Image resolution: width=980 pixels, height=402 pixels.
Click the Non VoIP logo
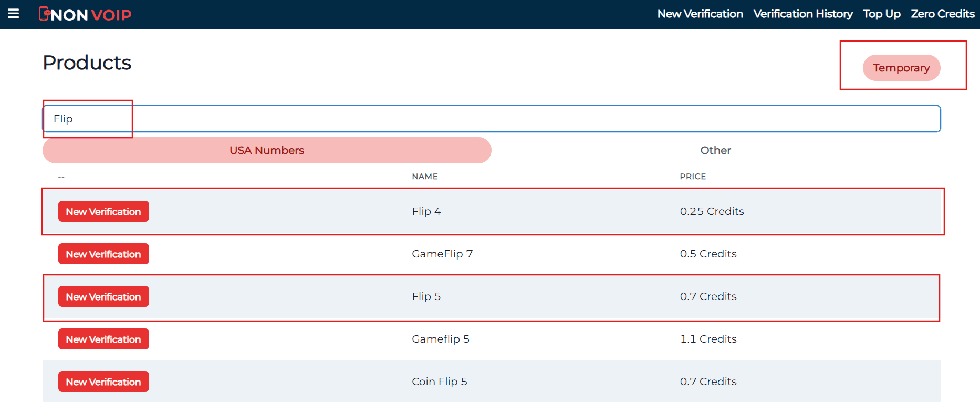(x=86, y=15)
